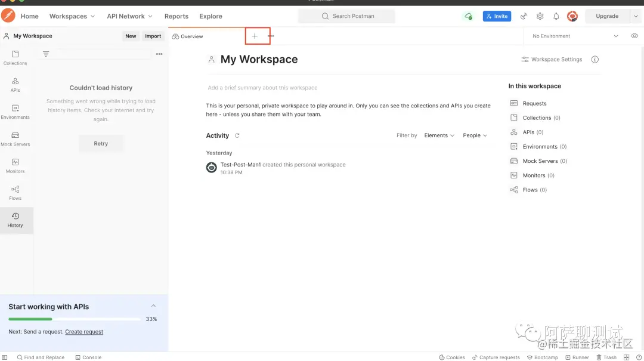The image size is (644, 361).
Task: Open Trash from the status bar
Action: click(x=606, y=357)
